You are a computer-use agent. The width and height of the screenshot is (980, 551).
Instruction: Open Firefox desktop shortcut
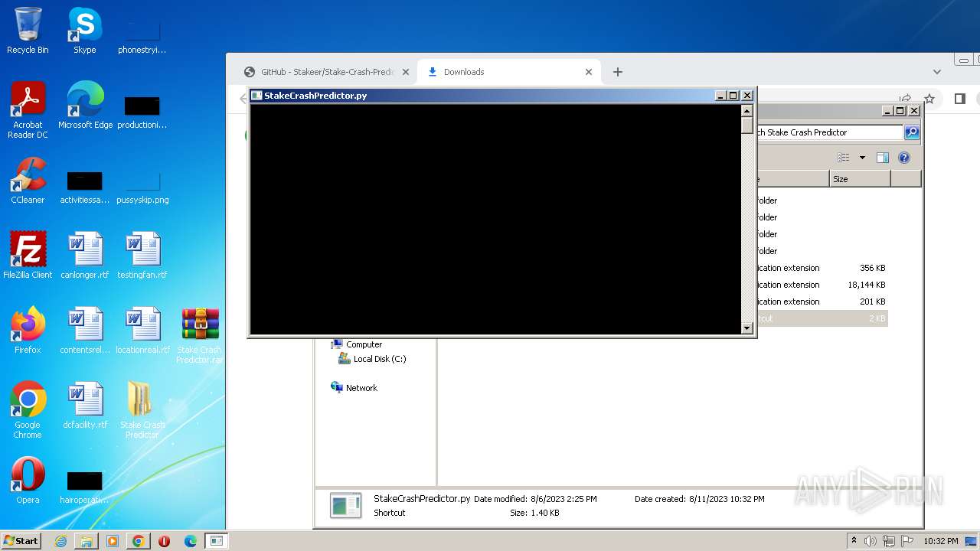point(28,331)
